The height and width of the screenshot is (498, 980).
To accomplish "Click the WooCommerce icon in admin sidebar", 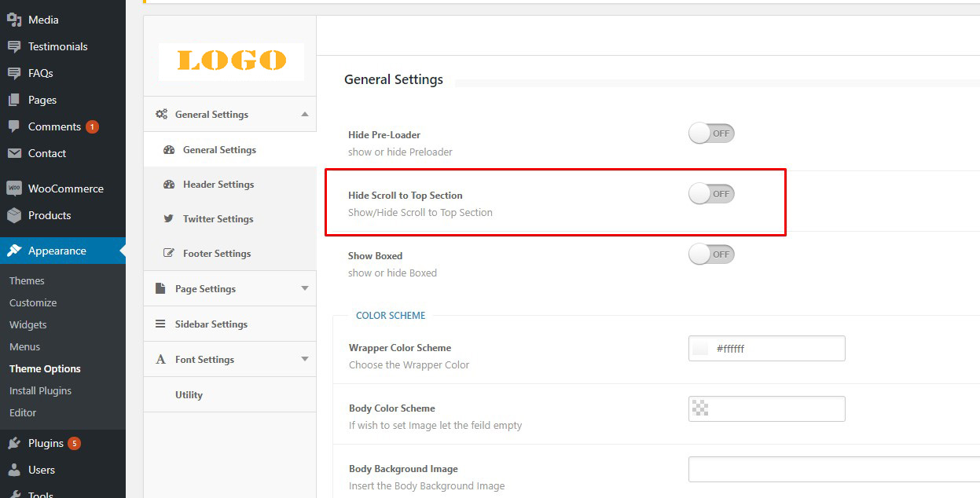I will click(x=14, y=189).
